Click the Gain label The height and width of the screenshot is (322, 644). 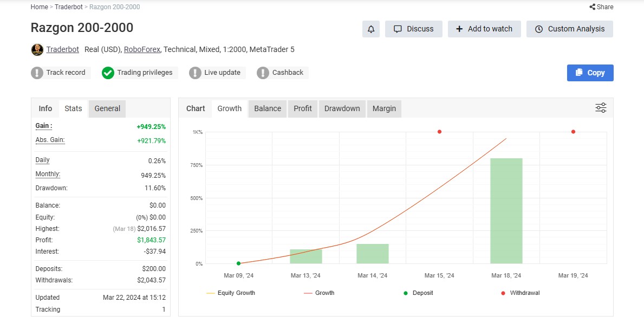click(x=44, y=126)
